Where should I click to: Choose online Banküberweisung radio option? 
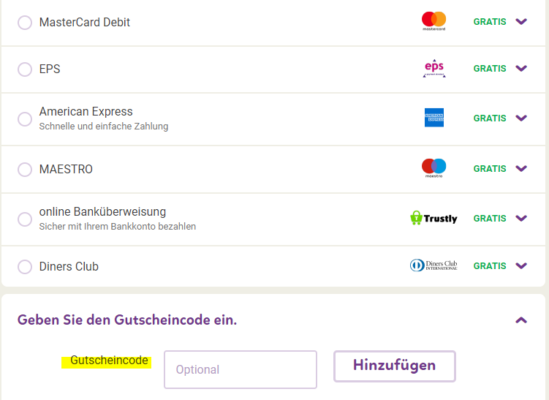tap(25, 219)
